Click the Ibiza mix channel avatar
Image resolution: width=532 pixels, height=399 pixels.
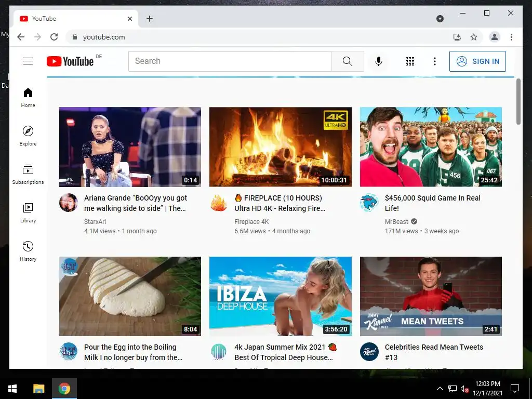(x=219, y=352)
